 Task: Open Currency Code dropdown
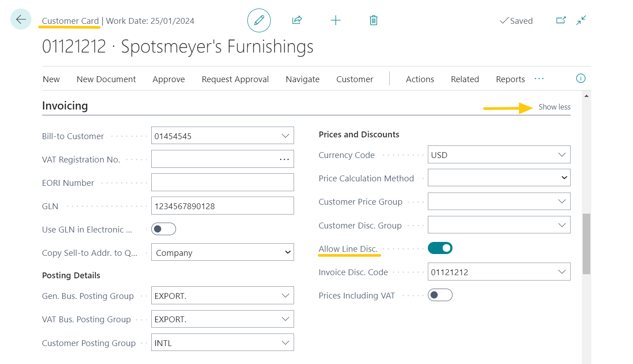pyautogui.click(x=562, y=154)
